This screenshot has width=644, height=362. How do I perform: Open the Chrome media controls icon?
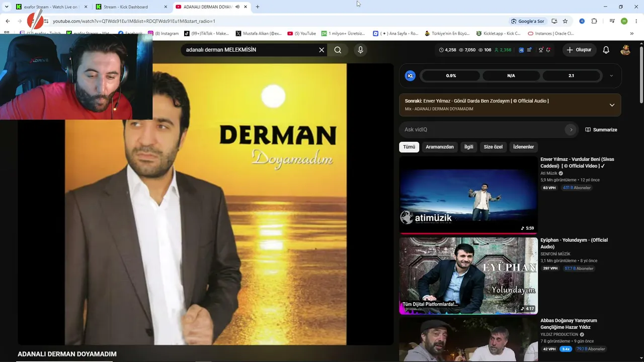coord(612,21)
